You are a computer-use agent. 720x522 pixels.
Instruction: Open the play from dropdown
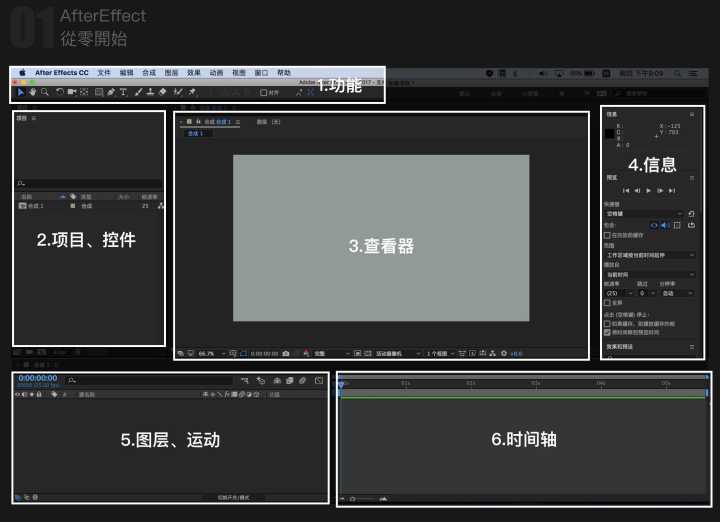click(x=650, y=275)
